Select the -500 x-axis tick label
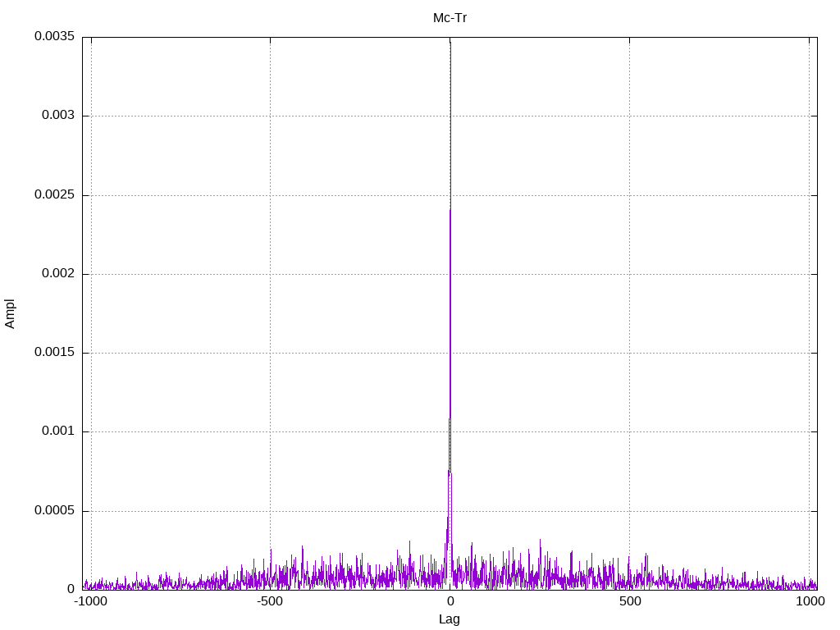Viewport: 840px width, 630px height. (x=269, y=601)
